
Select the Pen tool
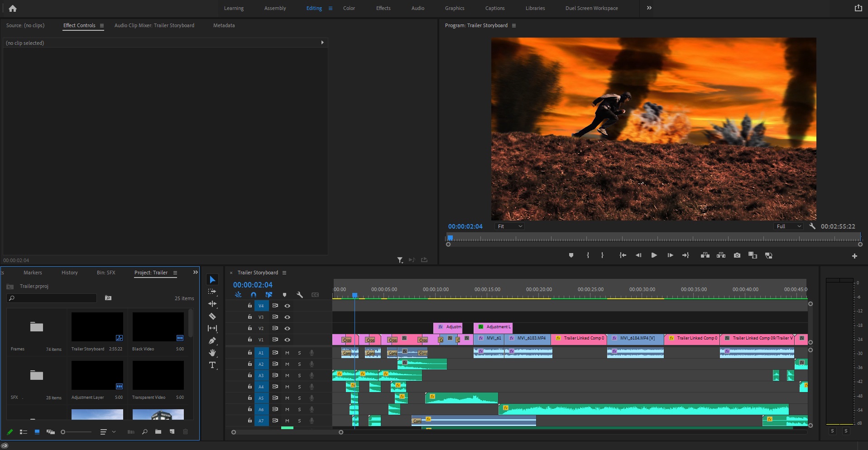click(x=212, y=340)
